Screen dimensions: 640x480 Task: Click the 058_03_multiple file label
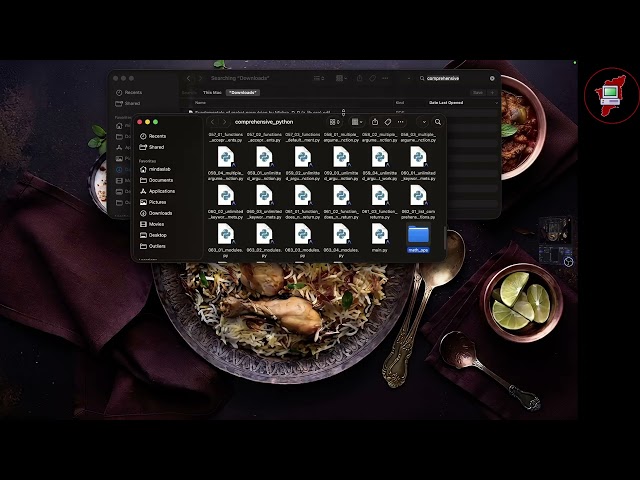pos(418,137)
